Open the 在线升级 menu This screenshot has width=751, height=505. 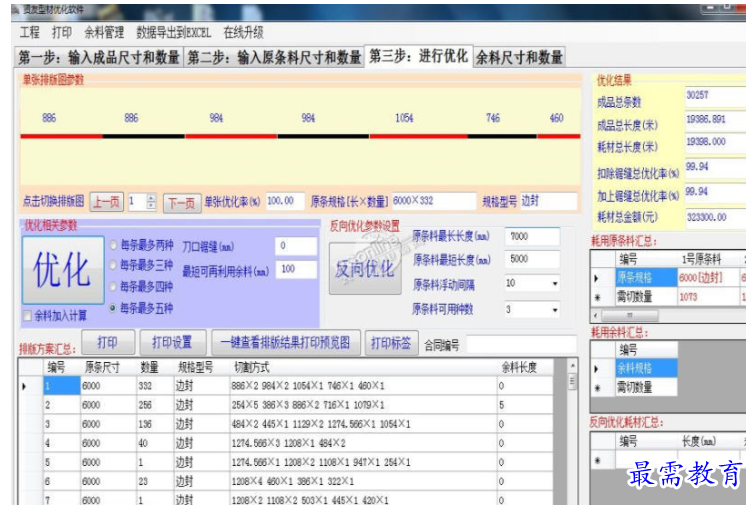[x=243, y=32]
